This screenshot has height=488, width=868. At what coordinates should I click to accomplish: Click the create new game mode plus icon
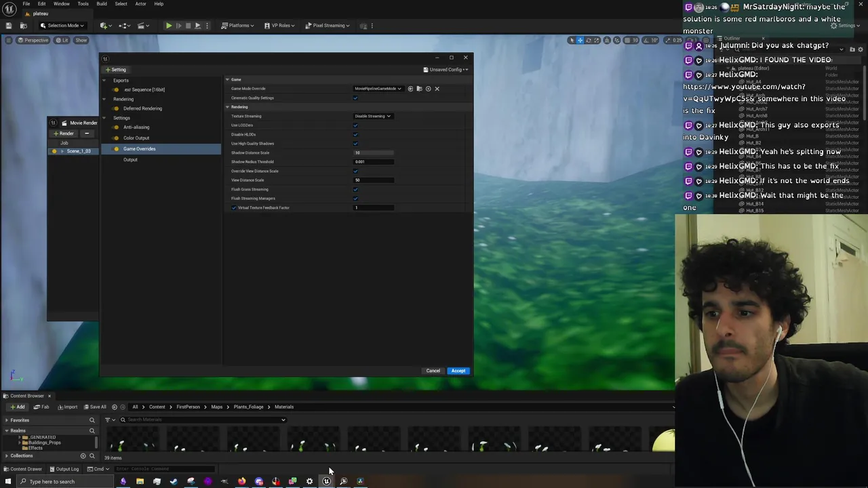[428, 89]
